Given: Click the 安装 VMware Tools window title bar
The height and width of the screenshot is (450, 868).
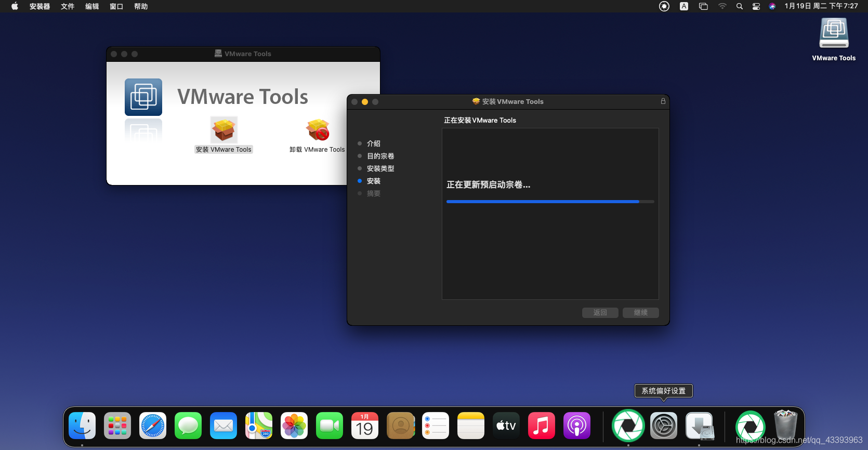Looking at the screenshot, I should pyautogui.click(x=508, y=101).
